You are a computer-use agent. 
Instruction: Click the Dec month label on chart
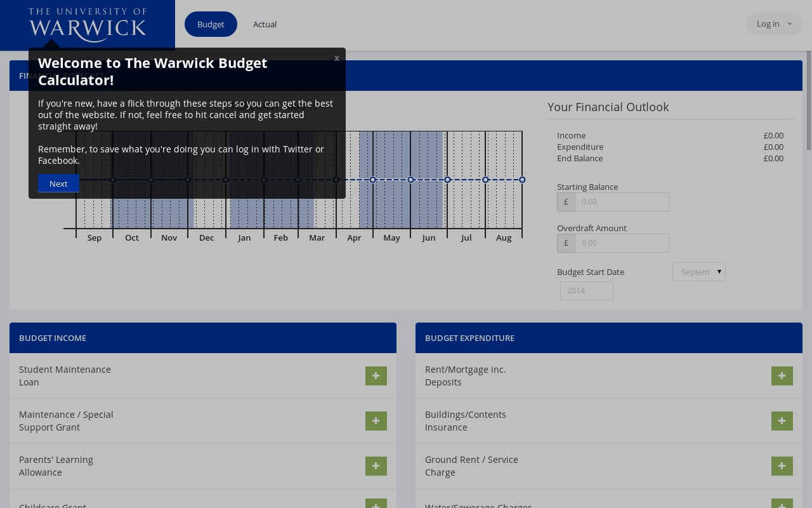206,237
